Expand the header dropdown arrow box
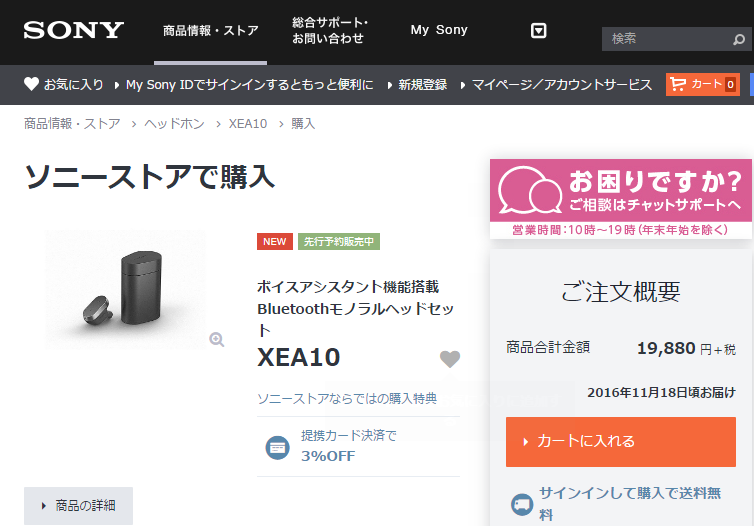Viewport: 754px width, 526px height. 538,31
